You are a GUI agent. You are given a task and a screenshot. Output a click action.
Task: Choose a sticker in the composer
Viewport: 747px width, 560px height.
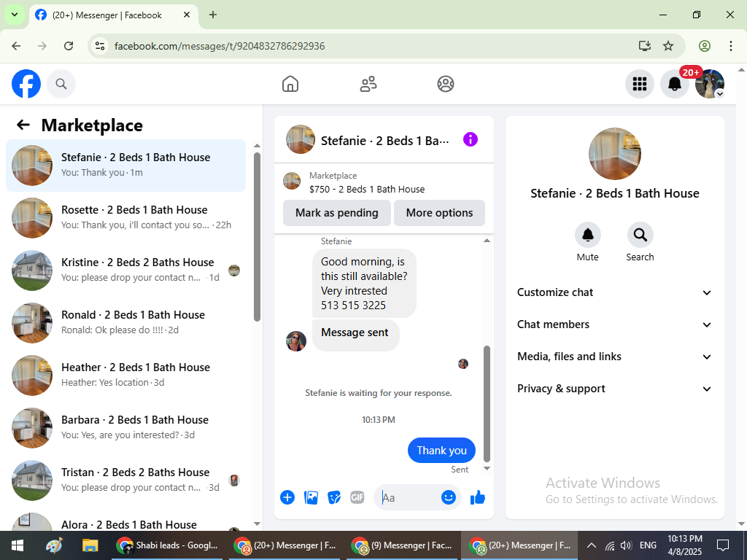(334, 497)
